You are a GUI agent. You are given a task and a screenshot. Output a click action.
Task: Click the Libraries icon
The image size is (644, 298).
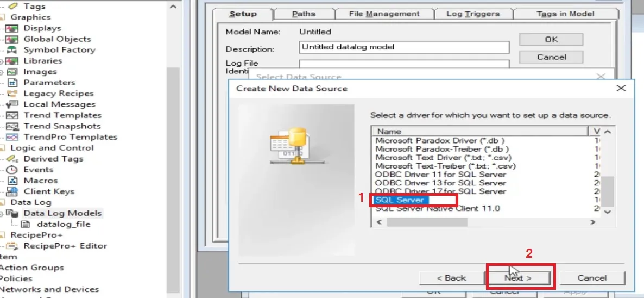pyautogui.click(x=13, y=61)
